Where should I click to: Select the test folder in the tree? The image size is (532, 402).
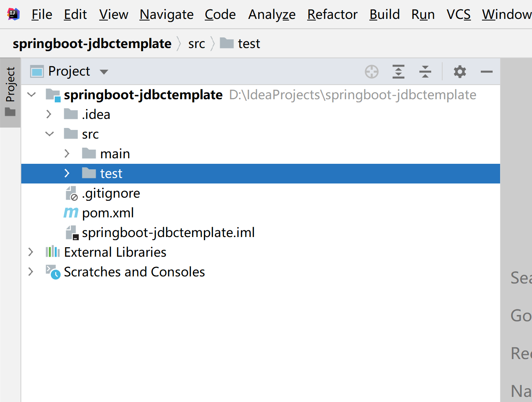pyautogui.click(x=111, y=173)
